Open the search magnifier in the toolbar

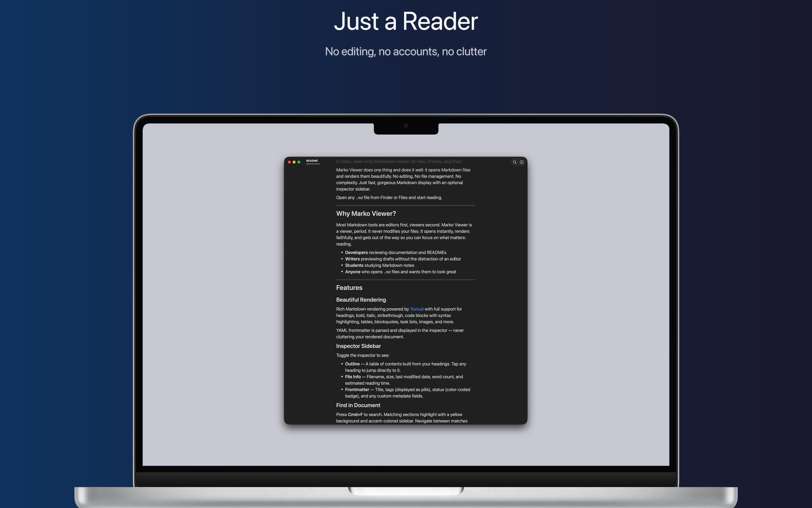[x=514, y=162]
